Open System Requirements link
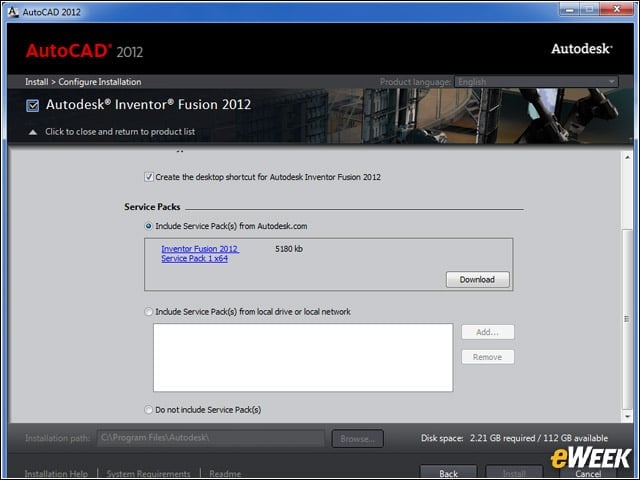The height and width of the screenshot is (480, 640). 148,473
